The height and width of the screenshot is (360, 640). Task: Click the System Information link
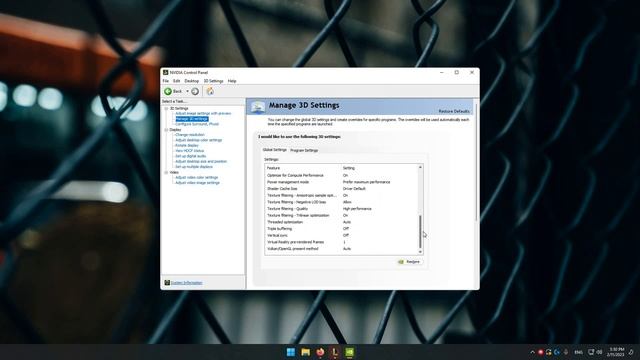coord(187,283)
